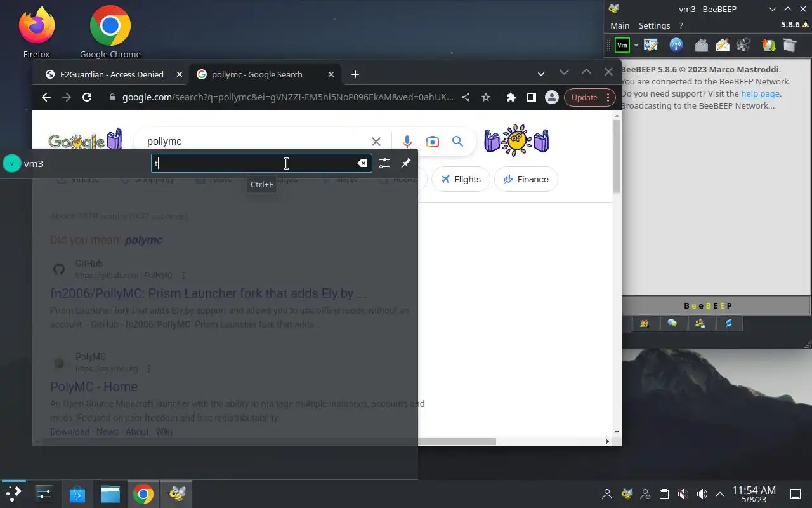Expand the status dropdown arrow beside Vm

(636, 45)
